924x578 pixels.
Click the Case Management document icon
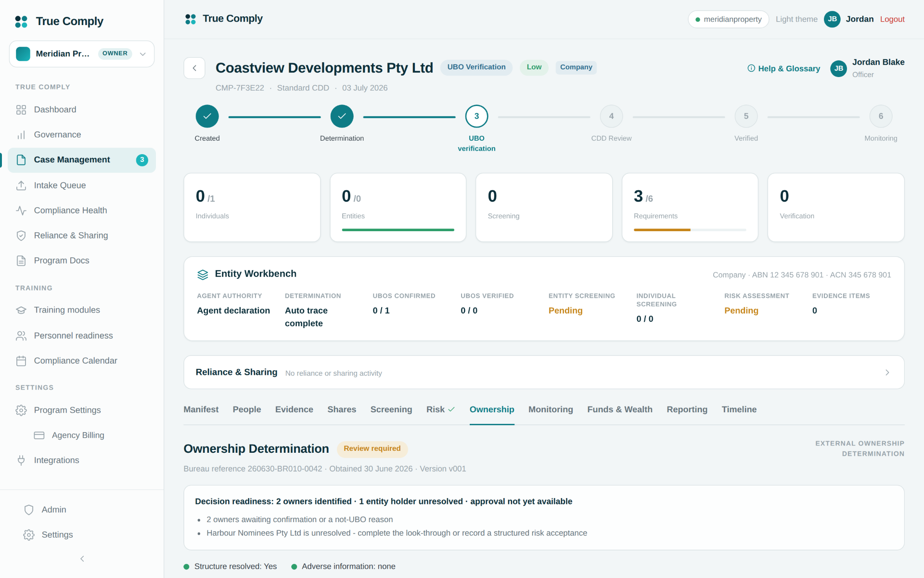pyautogui.click(x=21, y=160)
